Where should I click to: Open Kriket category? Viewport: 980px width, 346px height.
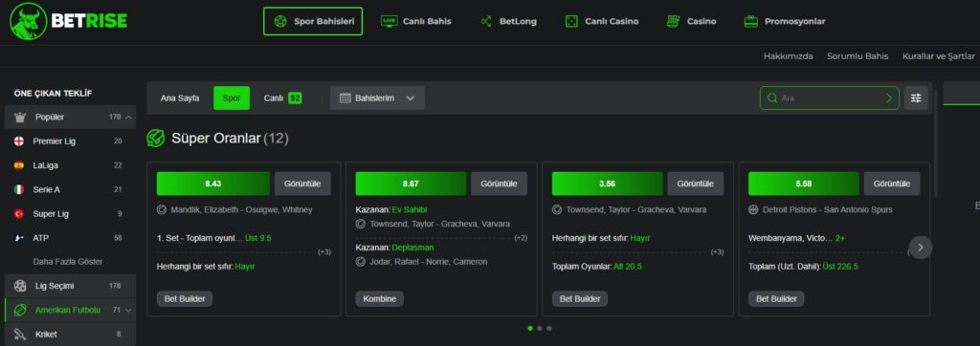[x=70, y=335]
